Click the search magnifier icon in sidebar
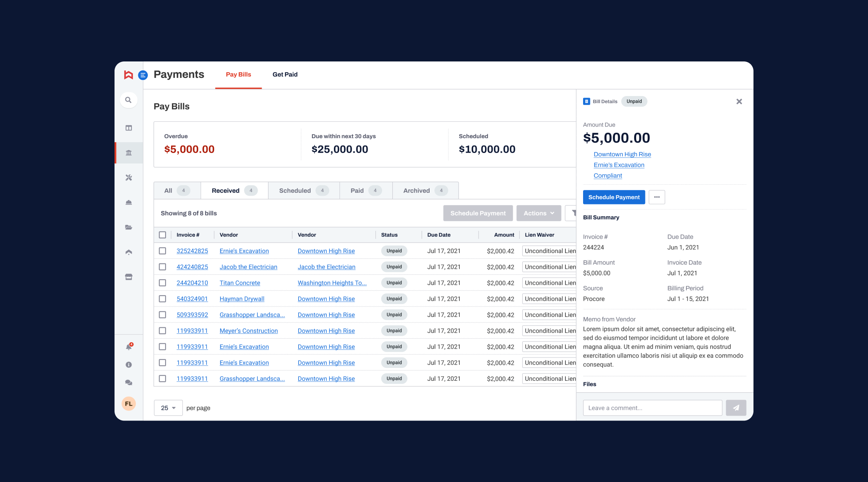868x482 pixels. pyautogui.click(x=128, y=100)
